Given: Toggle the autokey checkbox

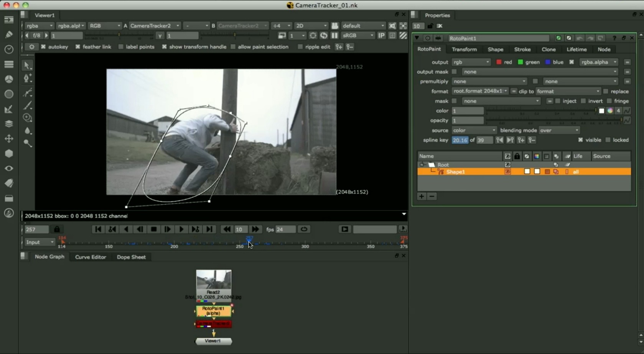Looking at the screenshot, I should pos(43,47).
